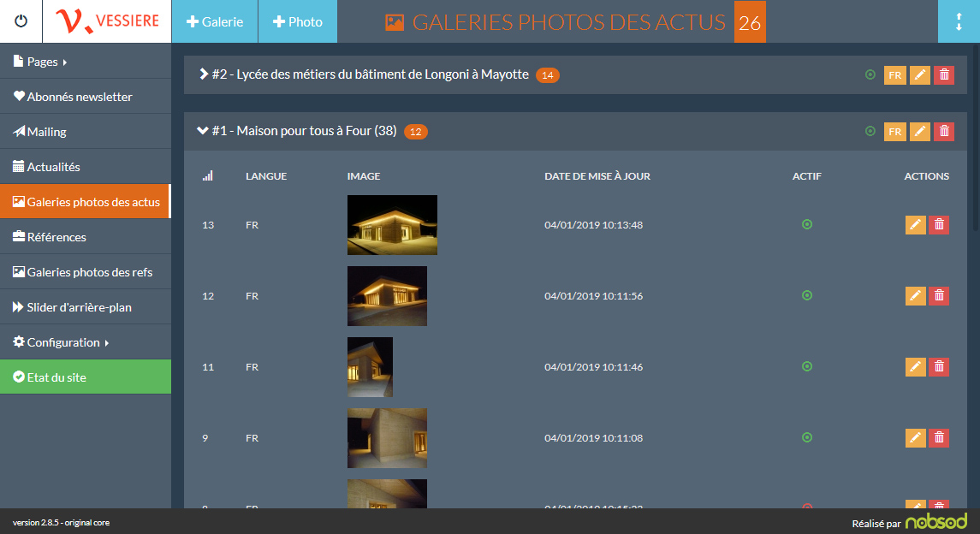Viewport: 980px width, 534px height.
Task: Click the 14 photo count badge
Action: (548, 75)
